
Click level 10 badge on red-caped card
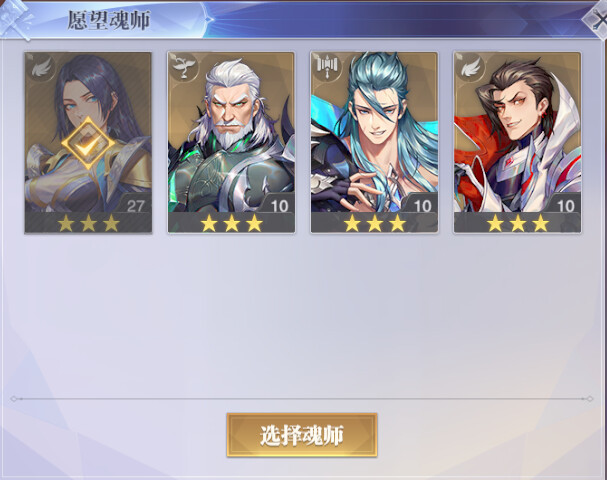[x=566, y=206]
